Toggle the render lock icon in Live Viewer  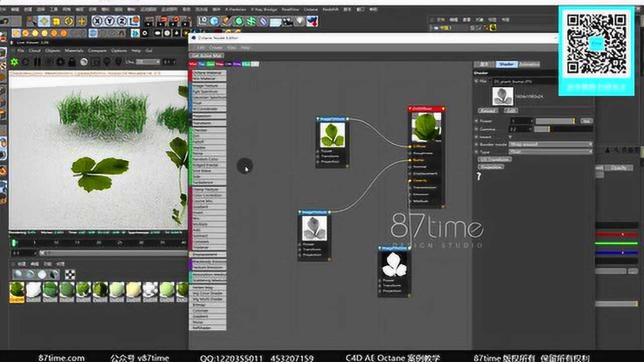72,62
